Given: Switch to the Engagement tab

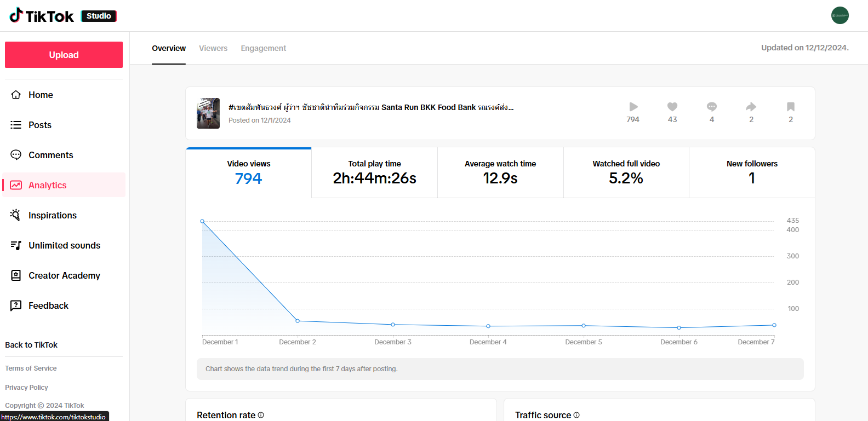Looking at the screenshot, I should point(263,48).
